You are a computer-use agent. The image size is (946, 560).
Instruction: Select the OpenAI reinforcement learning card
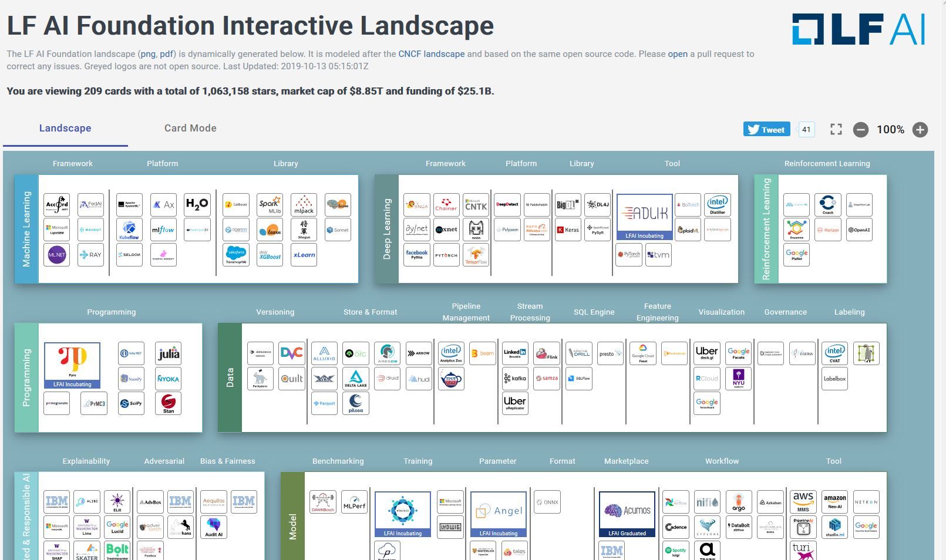tap(859, 230)
